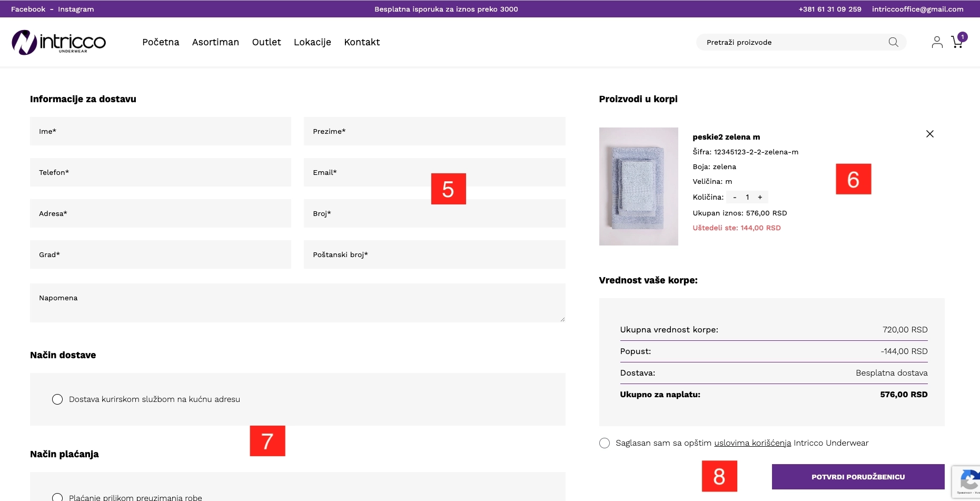This screenshot has height=501, width=980.
Task: Click the Adresa input field
Action: tap(161, 213)
